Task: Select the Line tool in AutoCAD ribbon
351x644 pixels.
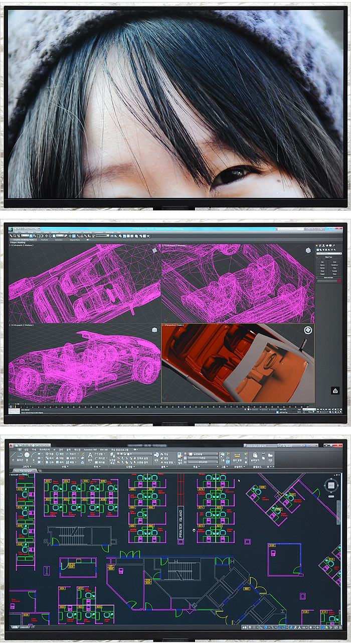Action: click(13, 456)
